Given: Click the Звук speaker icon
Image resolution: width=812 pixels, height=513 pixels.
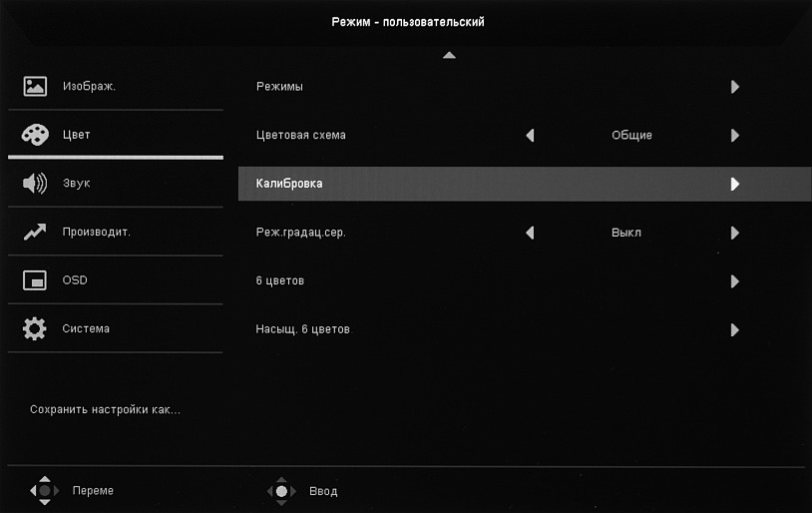Looking at the screenshot, I should [35, 184].
